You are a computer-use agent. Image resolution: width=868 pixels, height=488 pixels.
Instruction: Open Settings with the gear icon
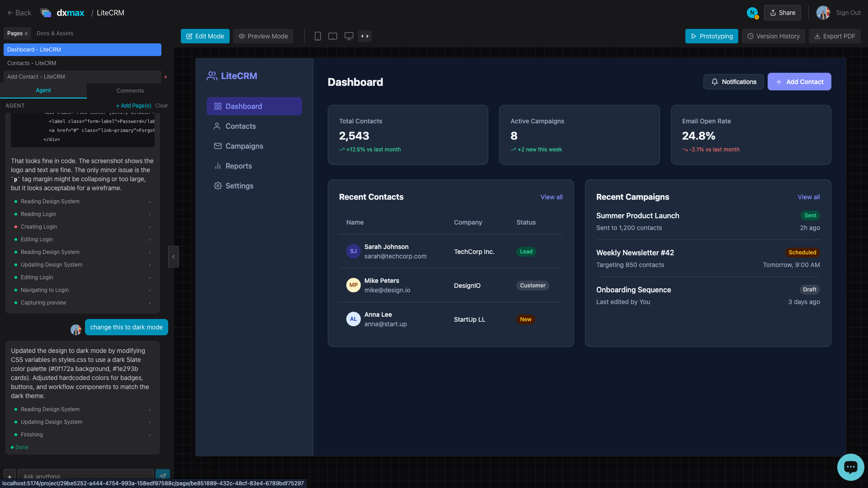click(x=217, y=186)
